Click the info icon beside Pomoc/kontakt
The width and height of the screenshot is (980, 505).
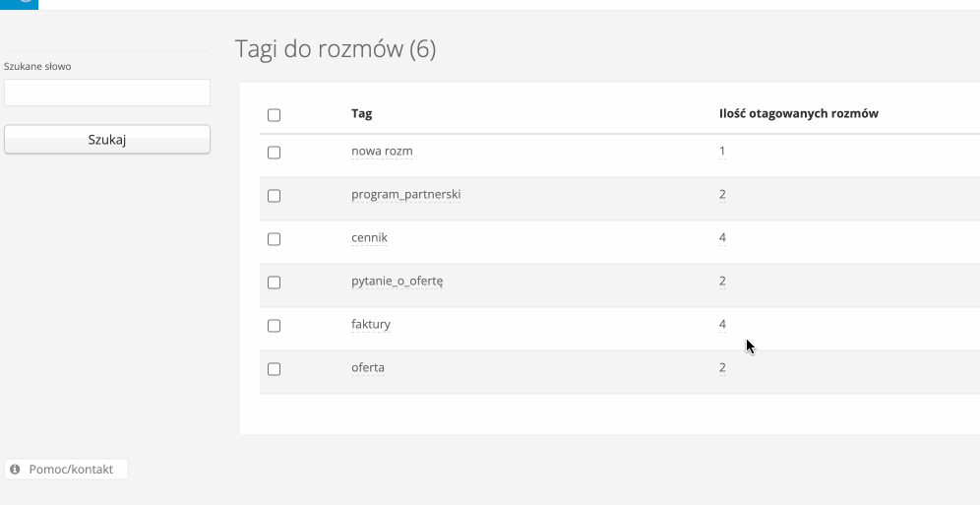pos(15,470)
